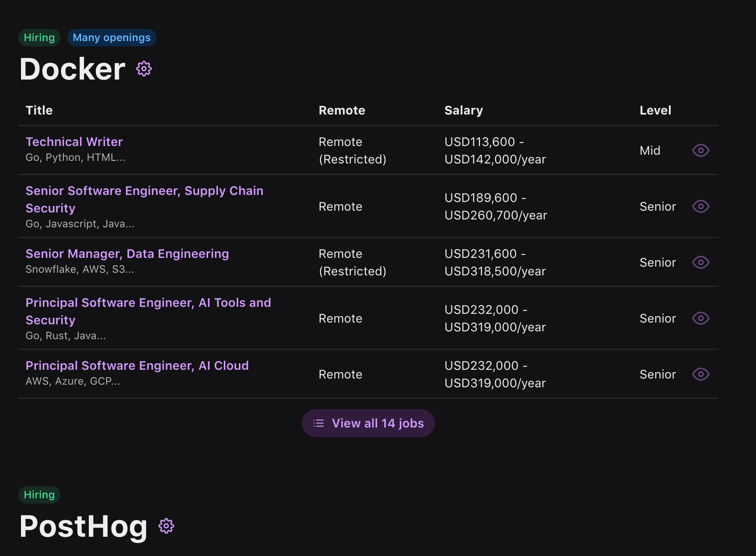Click the Mid level label for Technical Writer
The width and height of the screenshot is (756, 556).
point(650,150)
